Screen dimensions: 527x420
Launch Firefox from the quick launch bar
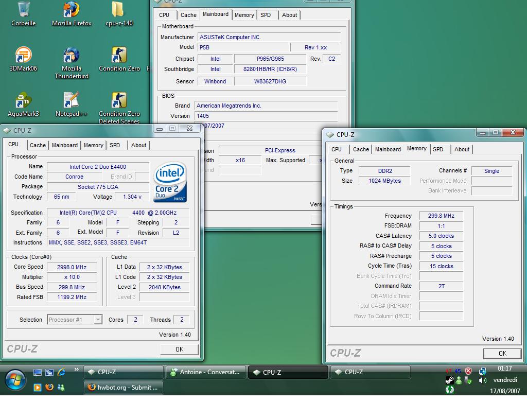[x=49, y=387]
